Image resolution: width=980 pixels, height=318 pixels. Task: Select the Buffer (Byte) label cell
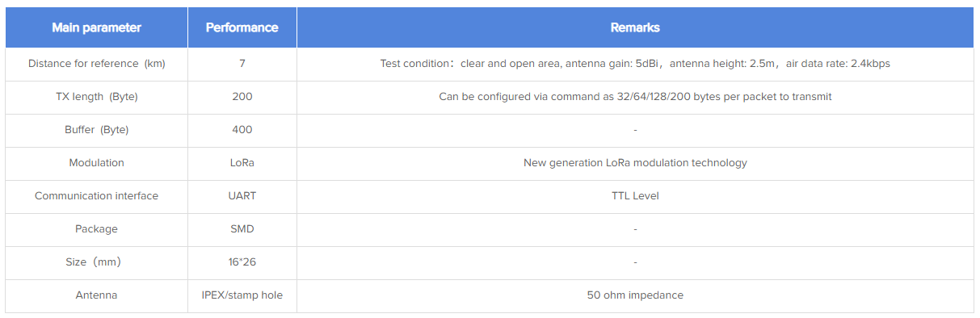96,130
